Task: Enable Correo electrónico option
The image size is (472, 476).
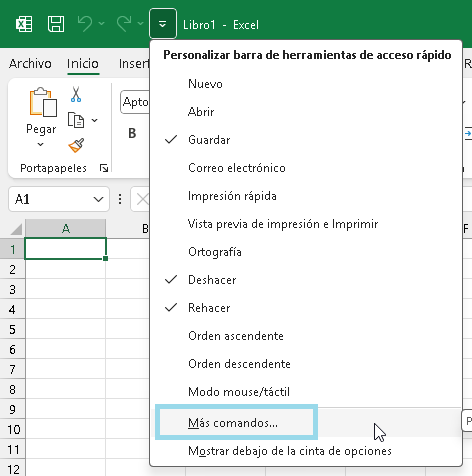Action: click(306, 168)
